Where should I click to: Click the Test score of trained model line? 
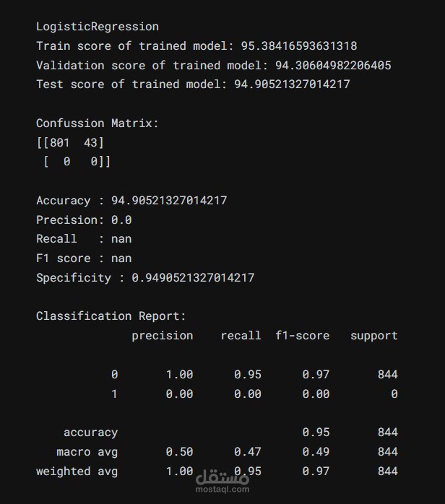coord(193,84)
